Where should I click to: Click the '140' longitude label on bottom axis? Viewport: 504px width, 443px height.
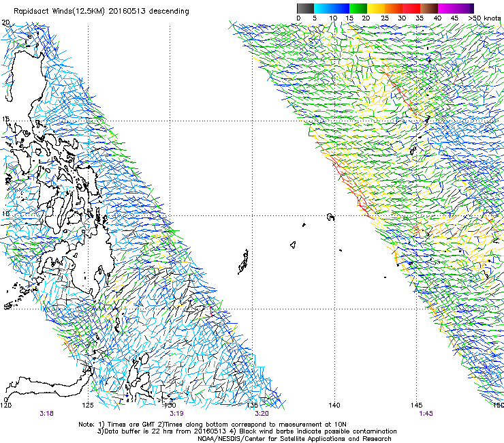coord(334,405)
